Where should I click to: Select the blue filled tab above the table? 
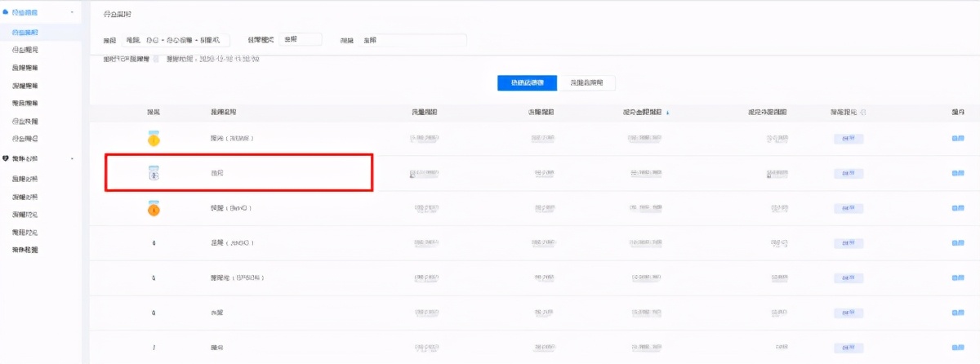[x=527, y=82]
